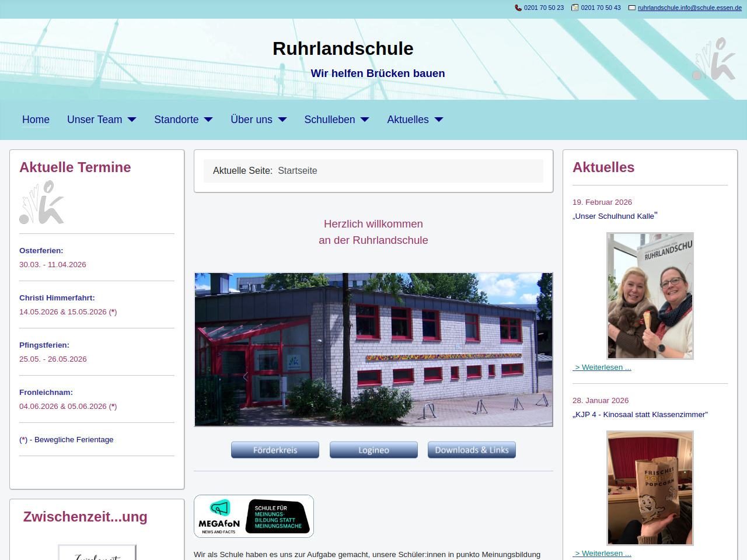Follow Weiterlesen link under Schulhund Kalle
The height and width of the screenshot is (560, 747).
click(602, 367)
